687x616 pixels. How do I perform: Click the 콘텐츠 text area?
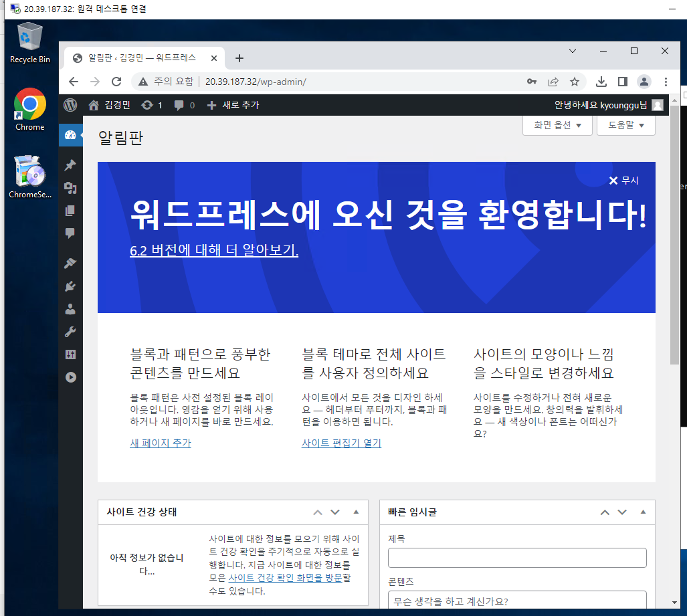pos(517,600)
